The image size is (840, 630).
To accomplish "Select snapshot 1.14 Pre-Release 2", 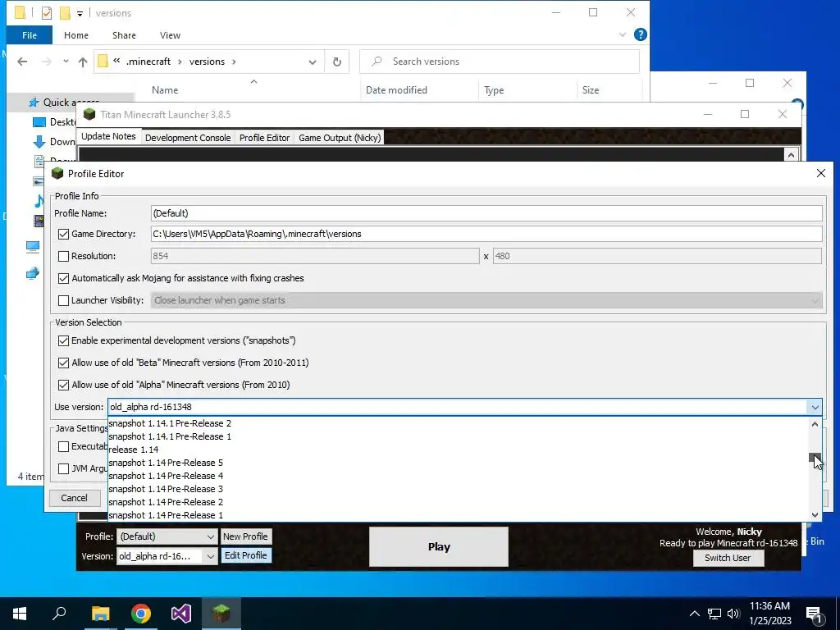I will 458,502.
